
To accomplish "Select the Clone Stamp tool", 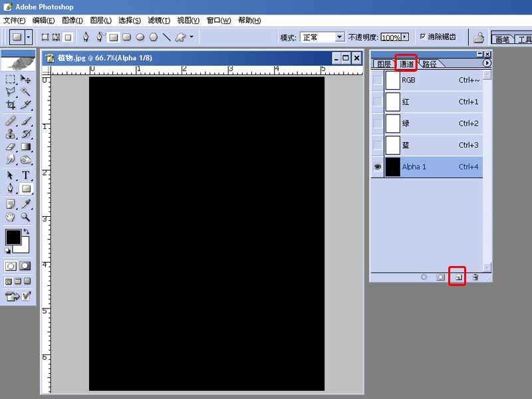I will coord(10,134).
